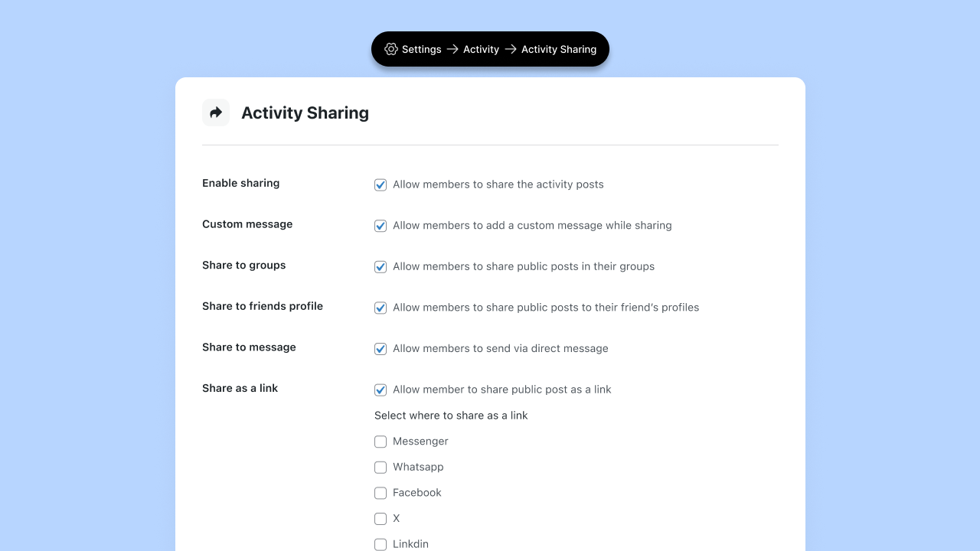Click the settings gear icon in the breadcrumb

click(391, 49)
